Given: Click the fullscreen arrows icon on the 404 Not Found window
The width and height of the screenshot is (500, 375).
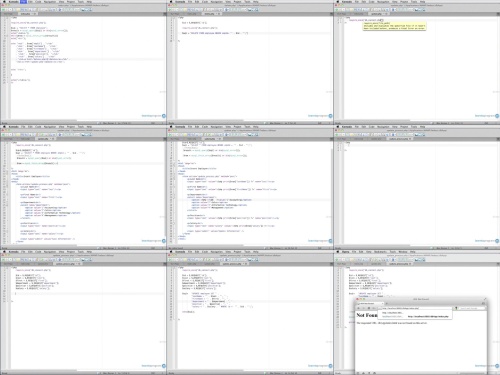Looking at the screenshot, I should pos(485,299).
